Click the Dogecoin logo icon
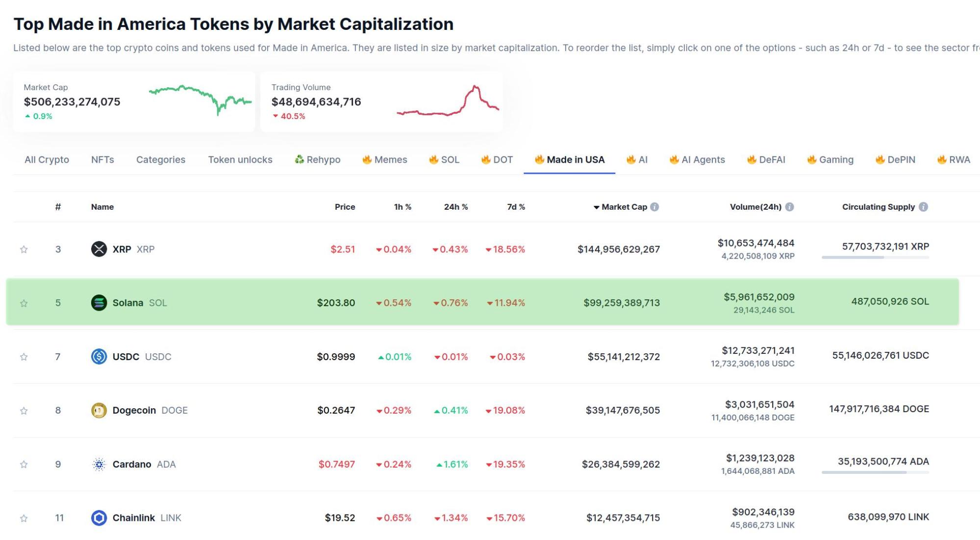 point(99,410)
